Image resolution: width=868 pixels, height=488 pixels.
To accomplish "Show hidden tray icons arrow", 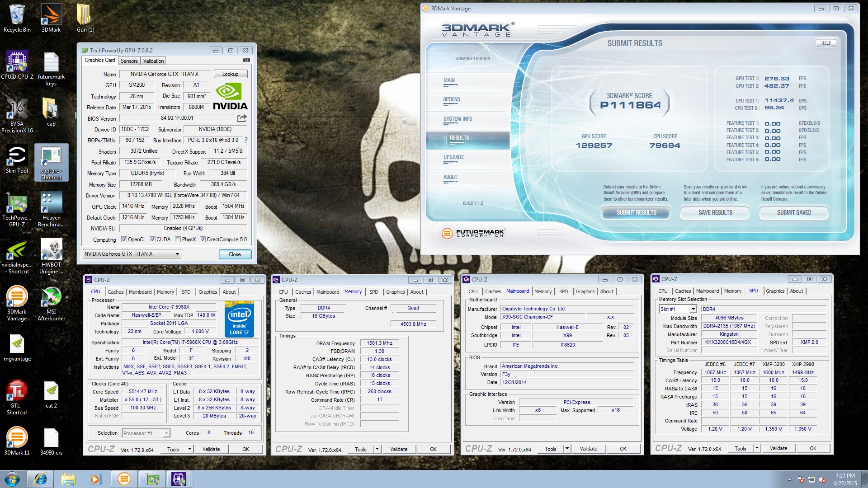I will [789, 479].
